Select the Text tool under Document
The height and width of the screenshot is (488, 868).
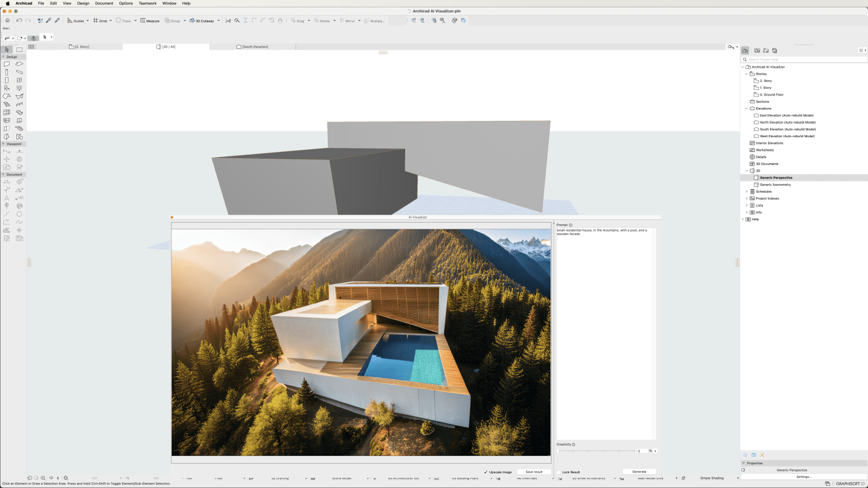pyautogui.click(x=7, y=198)
